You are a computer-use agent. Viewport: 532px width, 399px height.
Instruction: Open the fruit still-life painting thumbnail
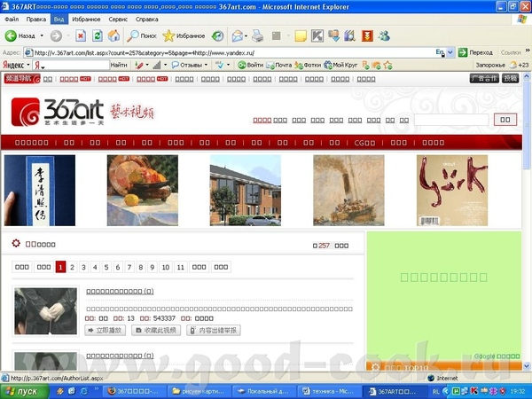coord(143,191)
